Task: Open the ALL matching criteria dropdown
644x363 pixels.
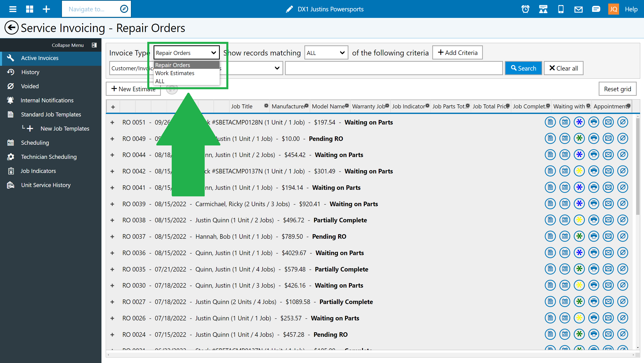Action: point(326,53)
